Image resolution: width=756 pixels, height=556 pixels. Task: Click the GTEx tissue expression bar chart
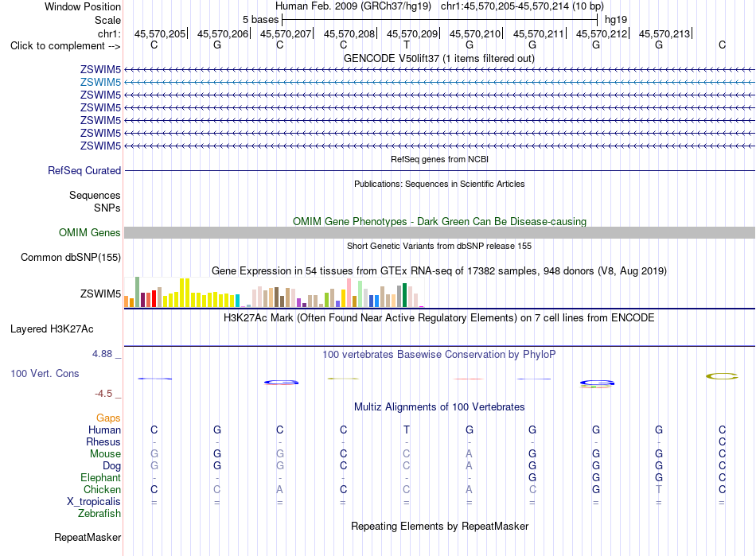tap(274, 293)
